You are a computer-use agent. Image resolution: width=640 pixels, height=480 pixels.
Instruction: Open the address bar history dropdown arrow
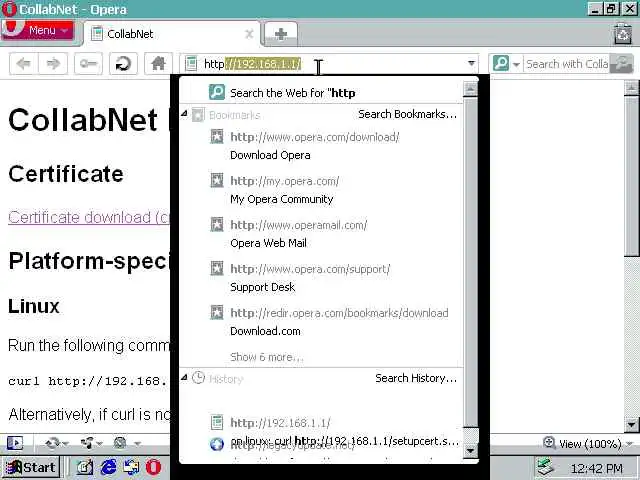(471, 64)
